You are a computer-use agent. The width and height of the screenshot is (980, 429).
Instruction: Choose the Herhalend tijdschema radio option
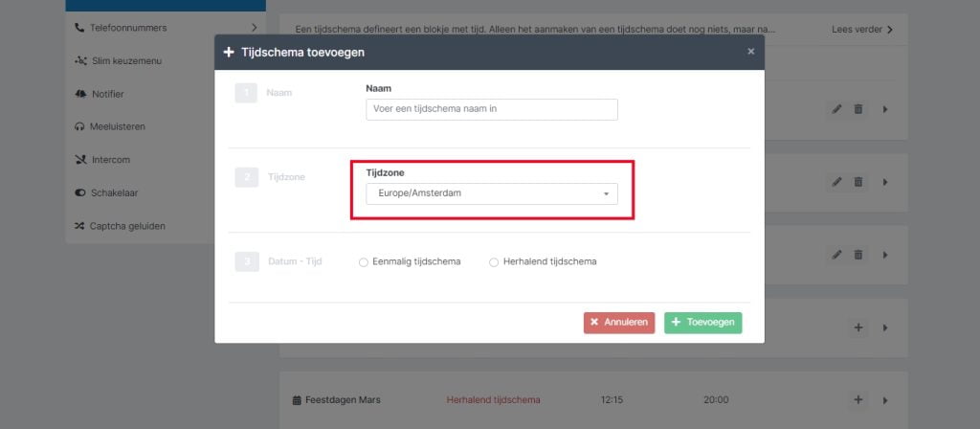click(493, 262)
